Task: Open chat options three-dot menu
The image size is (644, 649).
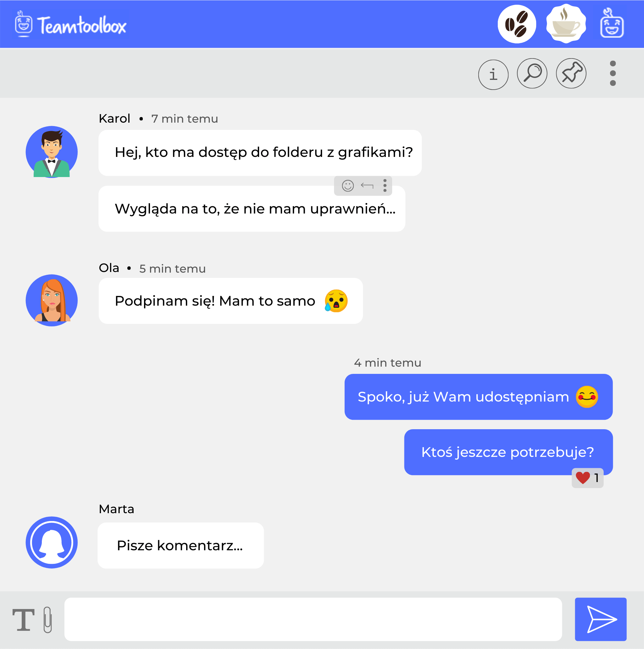Action: click(x=613, y=73)
